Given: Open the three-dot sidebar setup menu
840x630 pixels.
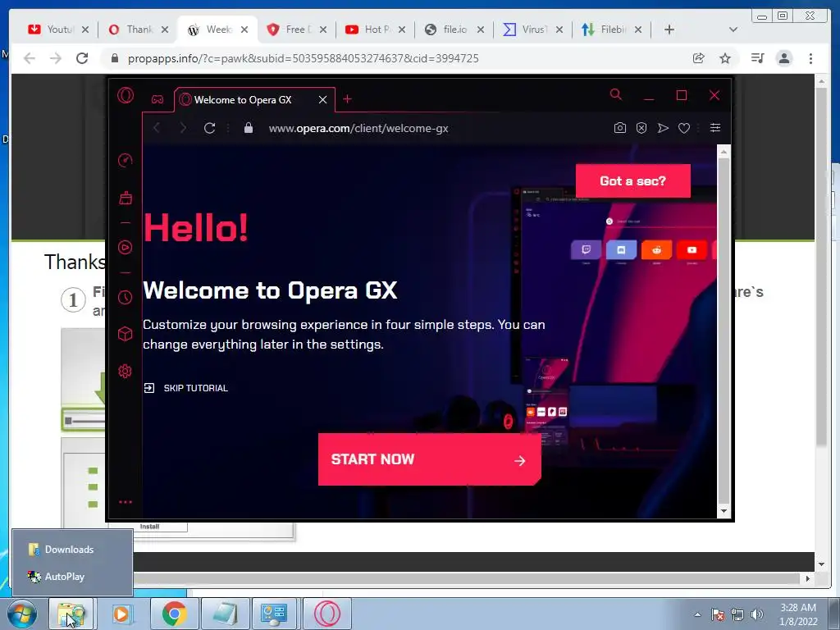Looking at the screenshot, I should click(126, 502).
